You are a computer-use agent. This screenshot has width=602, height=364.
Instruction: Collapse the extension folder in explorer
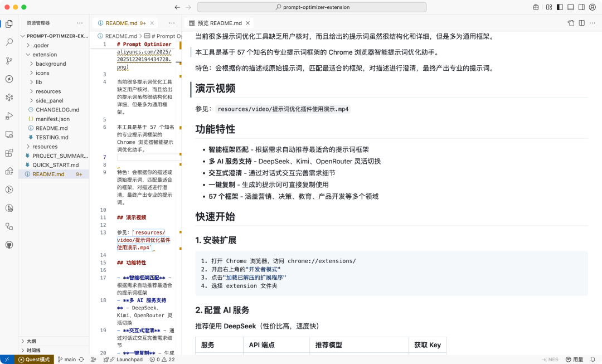click(45, 55)
